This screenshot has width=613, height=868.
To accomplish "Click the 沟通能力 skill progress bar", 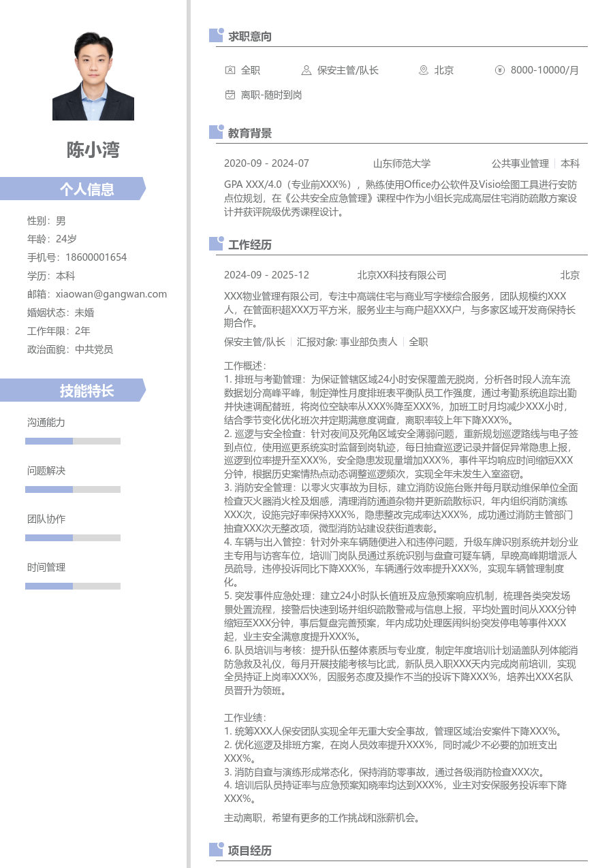I will pos(73,441).
